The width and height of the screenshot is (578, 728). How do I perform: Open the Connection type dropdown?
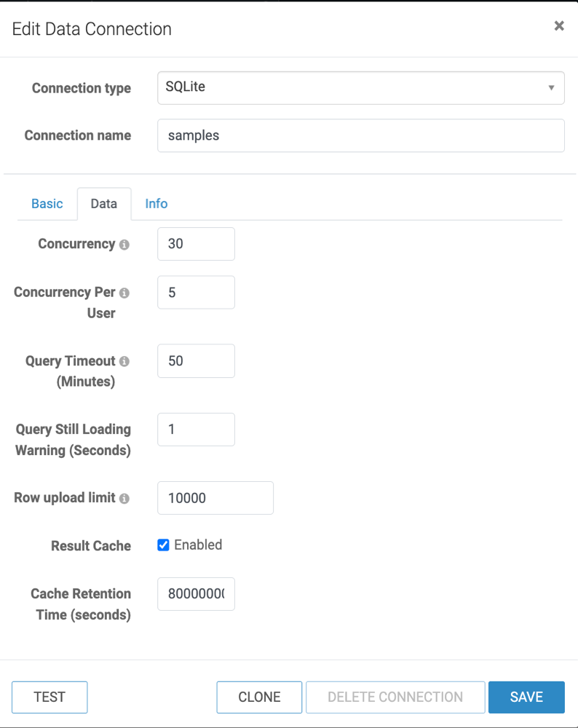(360, 87)
